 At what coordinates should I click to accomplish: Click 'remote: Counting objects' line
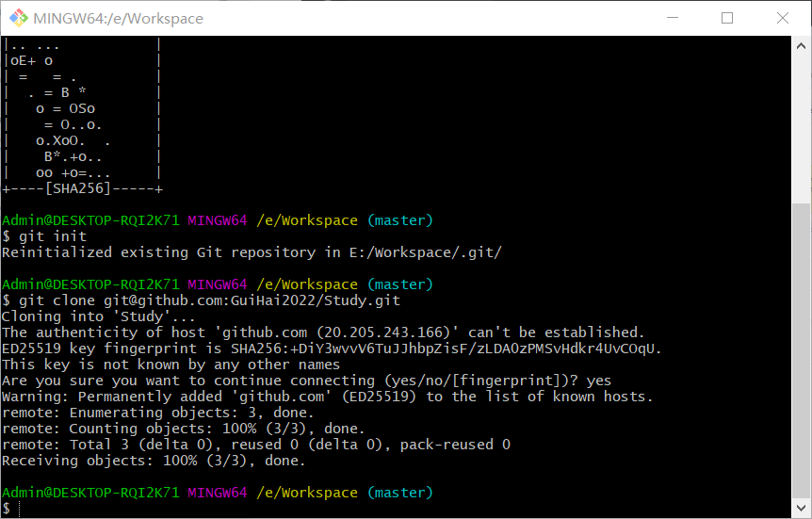click(x=184, y=429)
